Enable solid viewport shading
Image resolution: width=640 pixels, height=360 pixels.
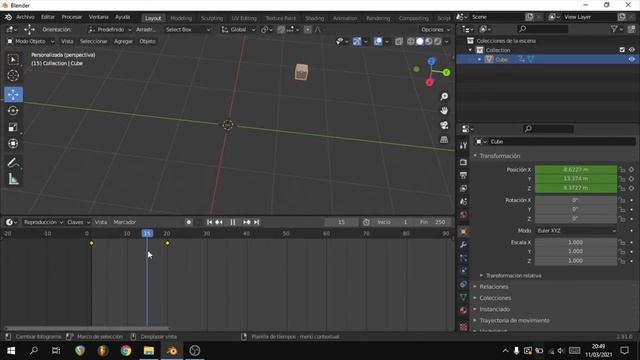click(420, 41)
